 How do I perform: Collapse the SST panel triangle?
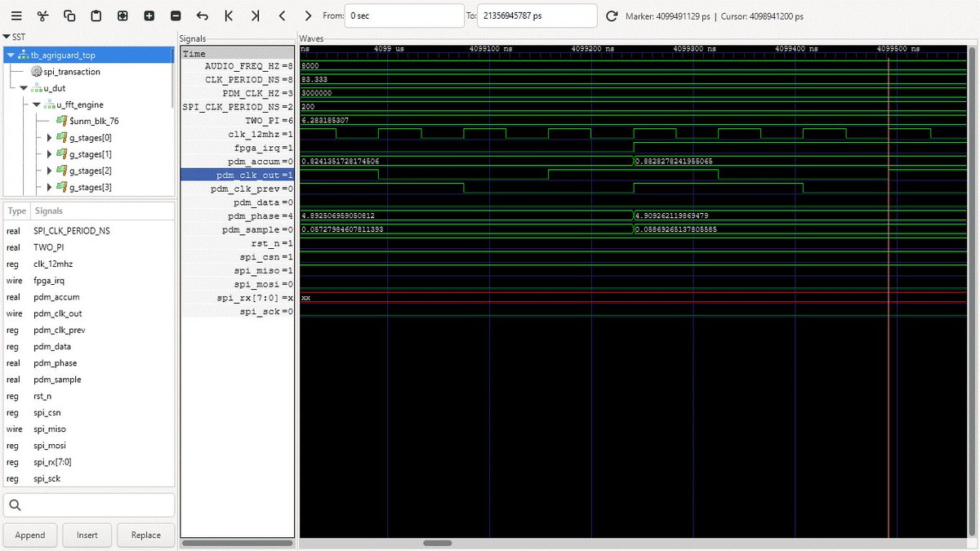pos(7,37)
